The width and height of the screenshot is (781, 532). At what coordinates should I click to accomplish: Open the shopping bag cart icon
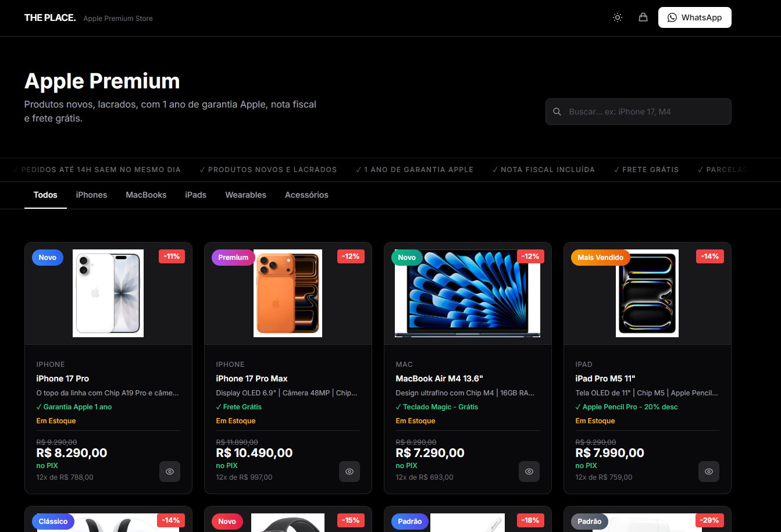click(x=643, y=17)
